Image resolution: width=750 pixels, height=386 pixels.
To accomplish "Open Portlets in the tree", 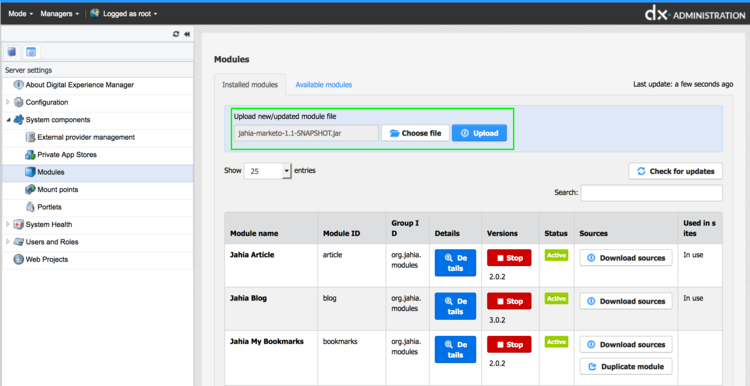I will tap(49, 207).
